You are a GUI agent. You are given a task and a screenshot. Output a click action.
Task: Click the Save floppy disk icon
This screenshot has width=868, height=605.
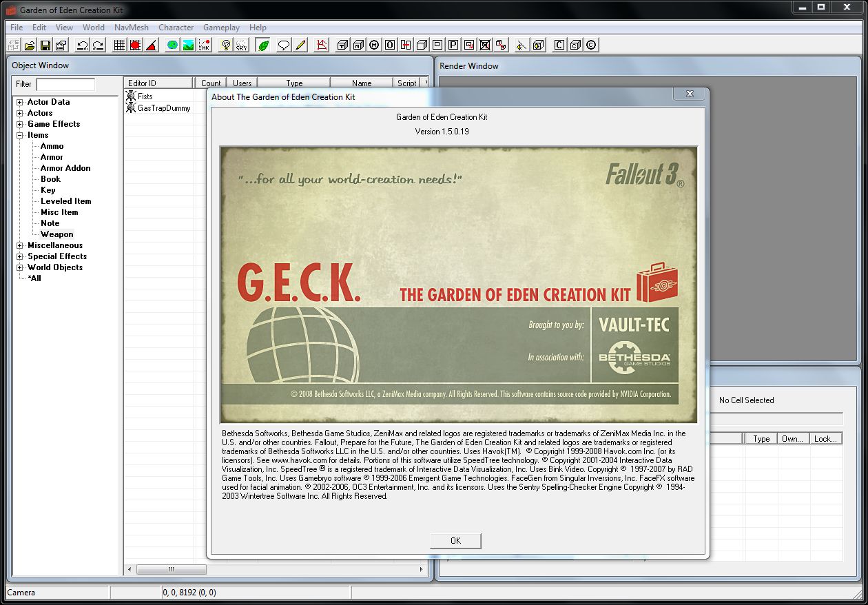[45, 45]
